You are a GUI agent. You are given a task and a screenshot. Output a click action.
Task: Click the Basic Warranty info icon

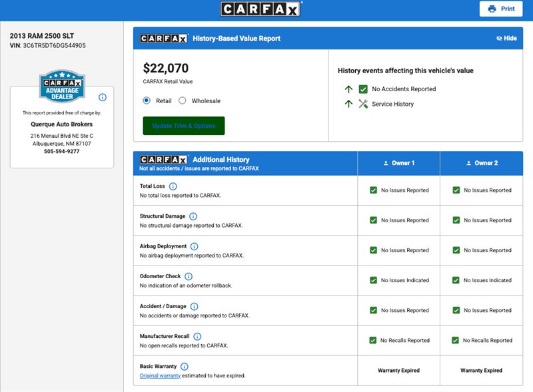[185, 367]
